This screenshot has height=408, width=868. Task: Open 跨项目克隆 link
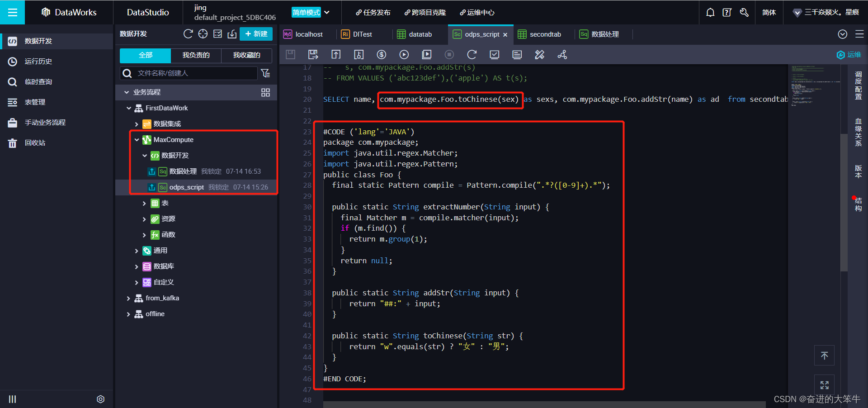click(x=425, y=12)
